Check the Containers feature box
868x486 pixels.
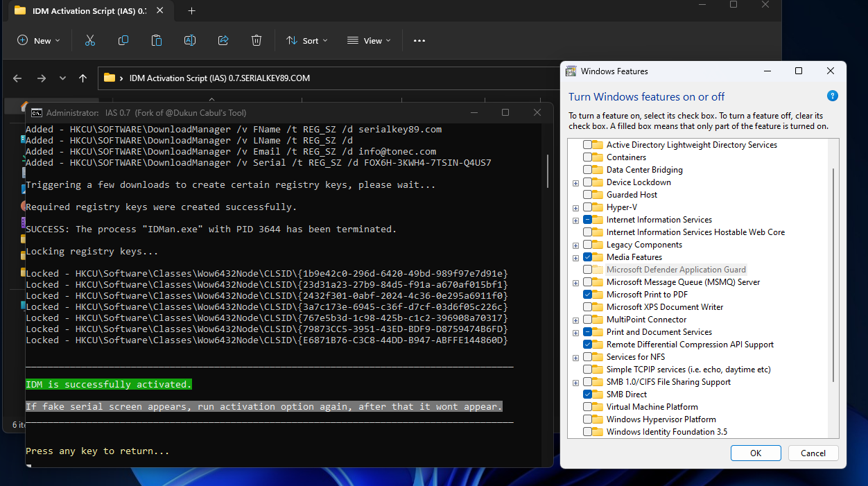coord(588,157)
